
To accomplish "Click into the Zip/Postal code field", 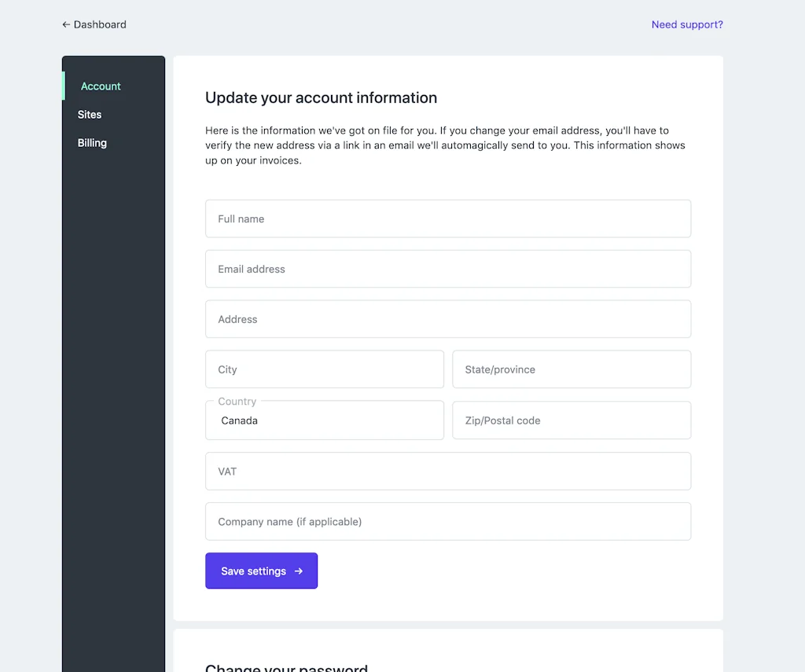I will click(x=572, y=420).
